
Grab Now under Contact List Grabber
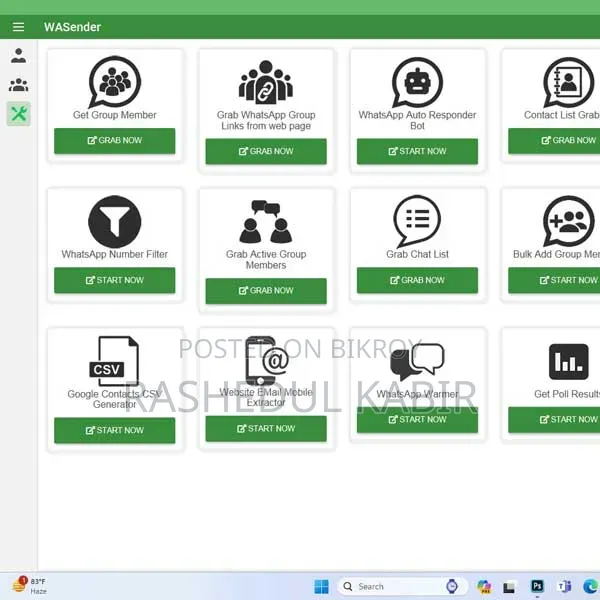coord(554,141)
